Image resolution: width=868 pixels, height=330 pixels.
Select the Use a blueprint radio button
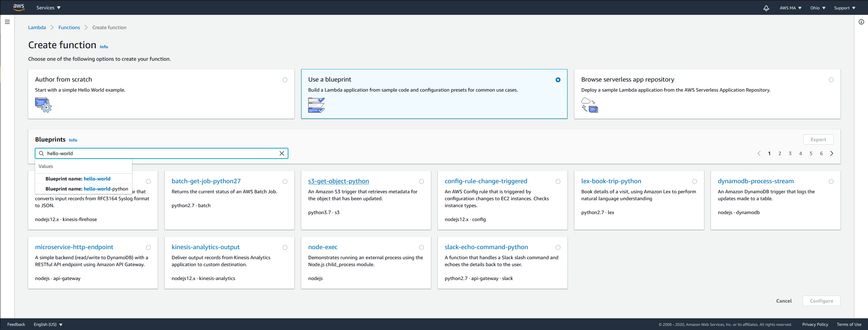(558, 80)
